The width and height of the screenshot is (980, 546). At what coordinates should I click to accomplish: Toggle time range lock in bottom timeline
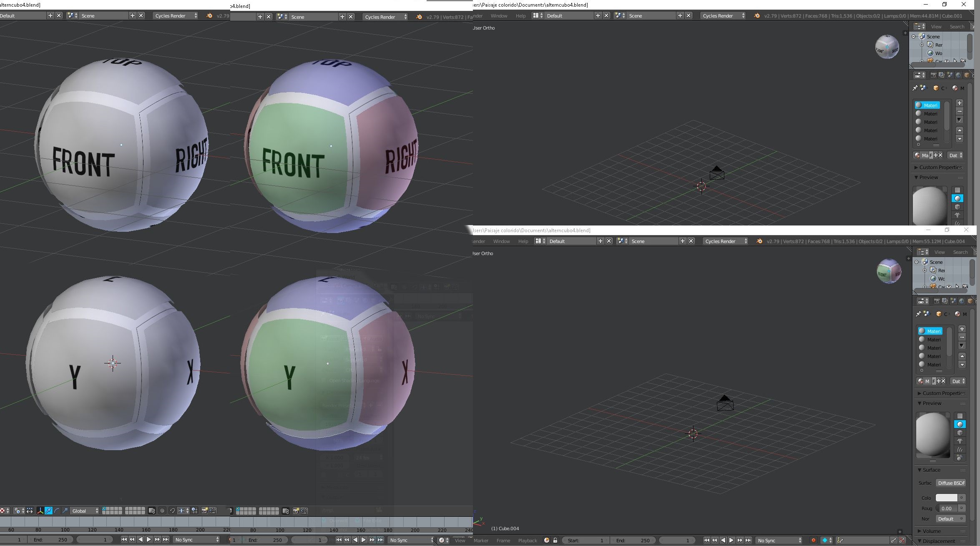555,541
